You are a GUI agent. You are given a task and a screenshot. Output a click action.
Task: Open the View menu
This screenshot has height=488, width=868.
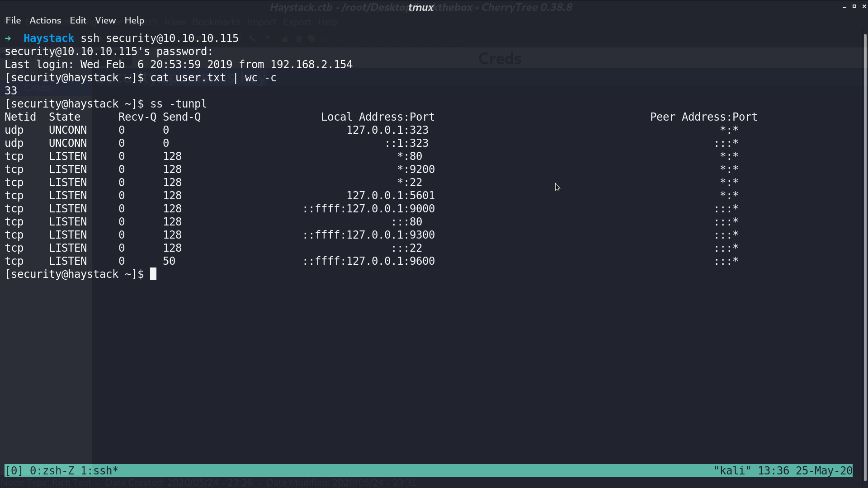click(105, 20)
